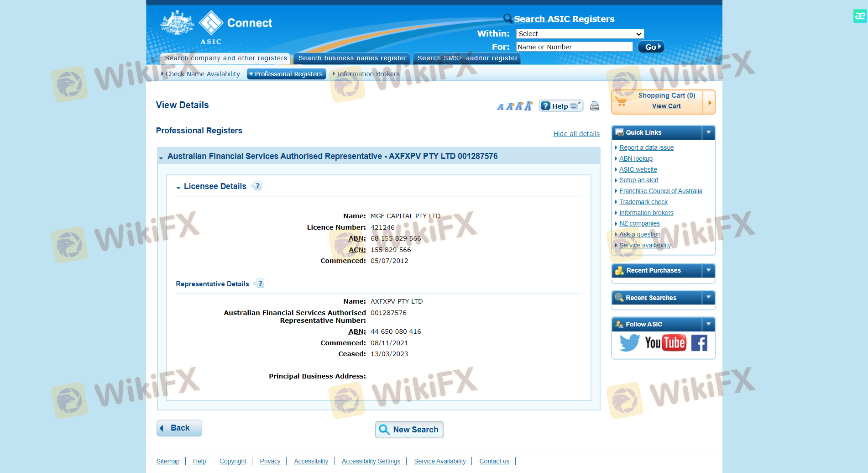
Task: Click the Hide all details link
Action: coord(576,134)
